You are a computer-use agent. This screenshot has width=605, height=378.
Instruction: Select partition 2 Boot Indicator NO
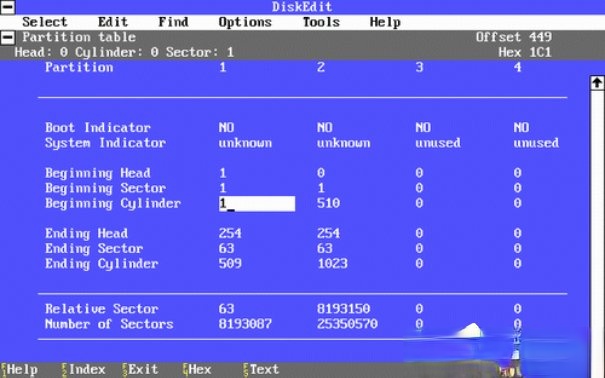click(x=324, y=128)
